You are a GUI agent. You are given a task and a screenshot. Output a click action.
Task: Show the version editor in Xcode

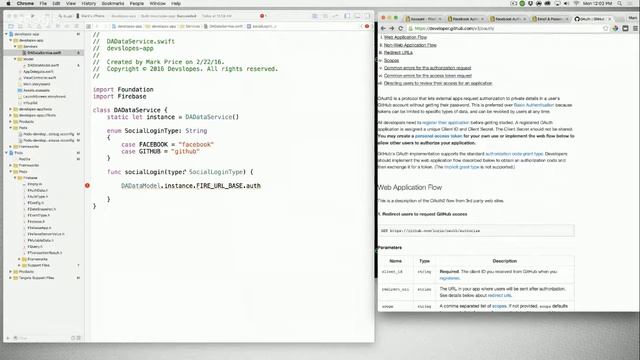(x=336, y=16)
